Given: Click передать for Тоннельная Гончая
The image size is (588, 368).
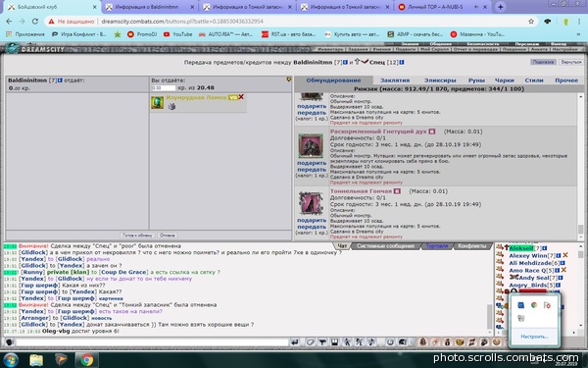Looking at the screenshot, I should [x=312, y=227].
